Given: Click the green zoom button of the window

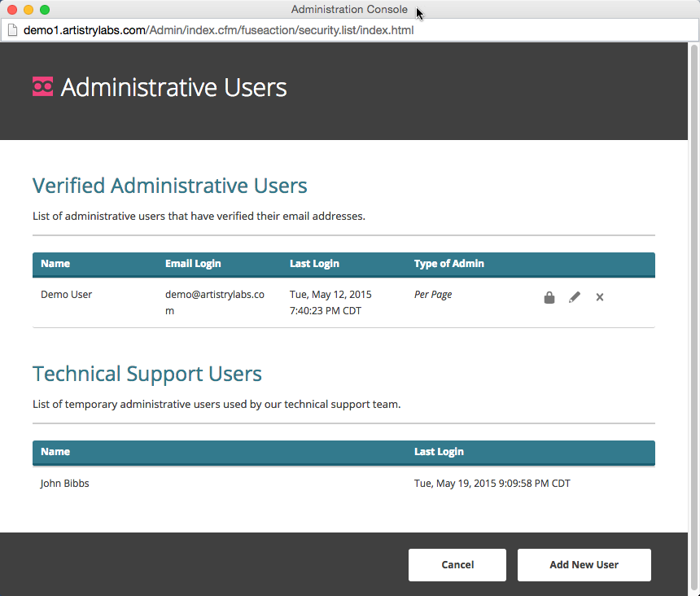Looking at the screenshot, I should 45,10.
